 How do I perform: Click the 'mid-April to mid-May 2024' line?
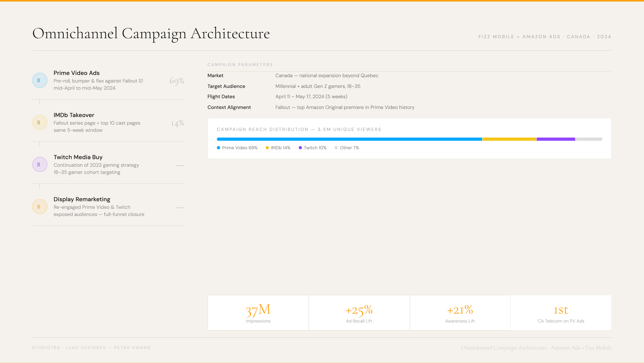(85, 88)
